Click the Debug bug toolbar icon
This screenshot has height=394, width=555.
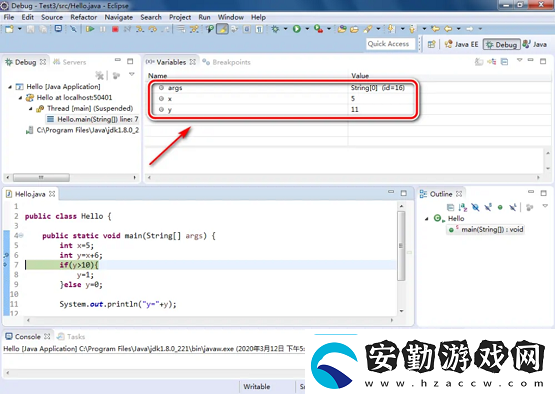pos(275,29)
